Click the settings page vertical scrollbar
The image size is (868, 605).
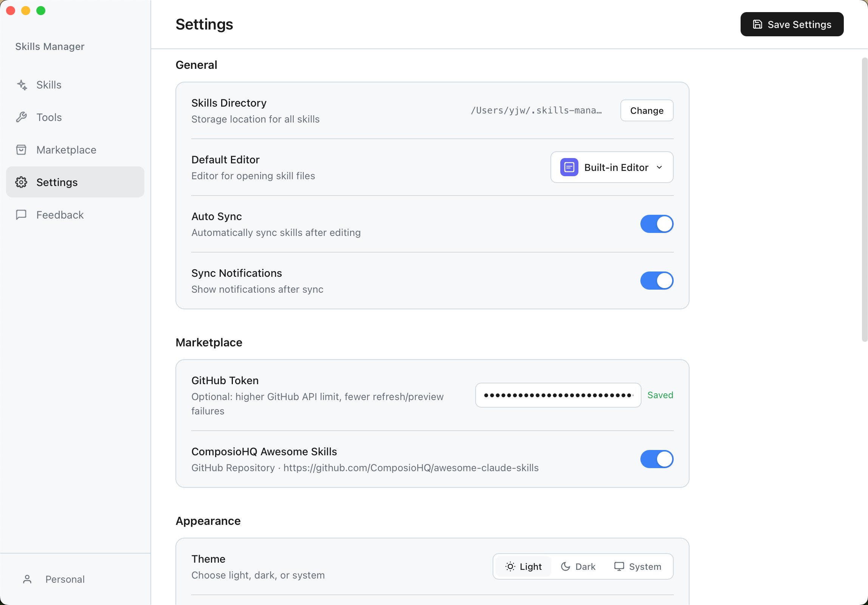(864, 200)
